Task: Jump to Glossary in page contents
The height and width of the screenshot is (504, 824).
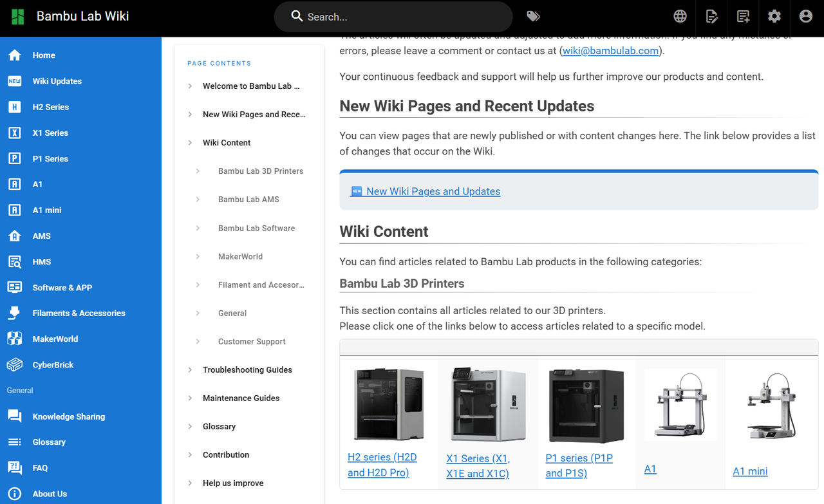Action: click(x=219, y=426)
